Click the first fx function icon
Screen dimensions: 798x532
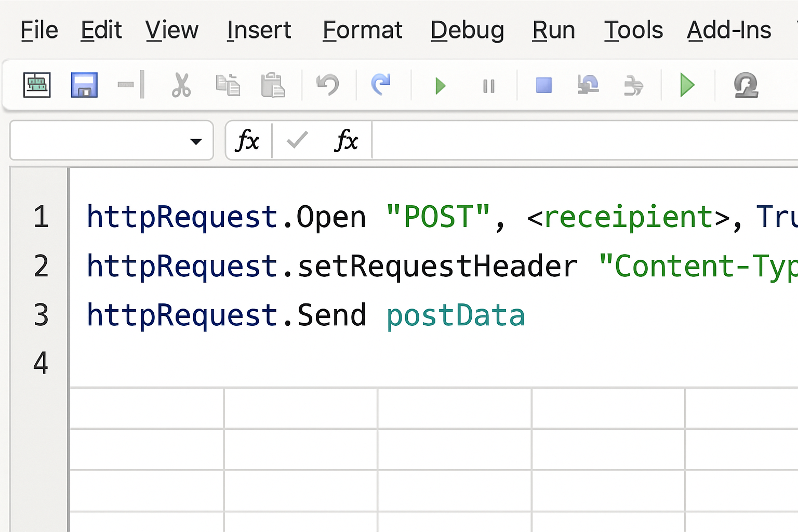(x=248, y=141)
